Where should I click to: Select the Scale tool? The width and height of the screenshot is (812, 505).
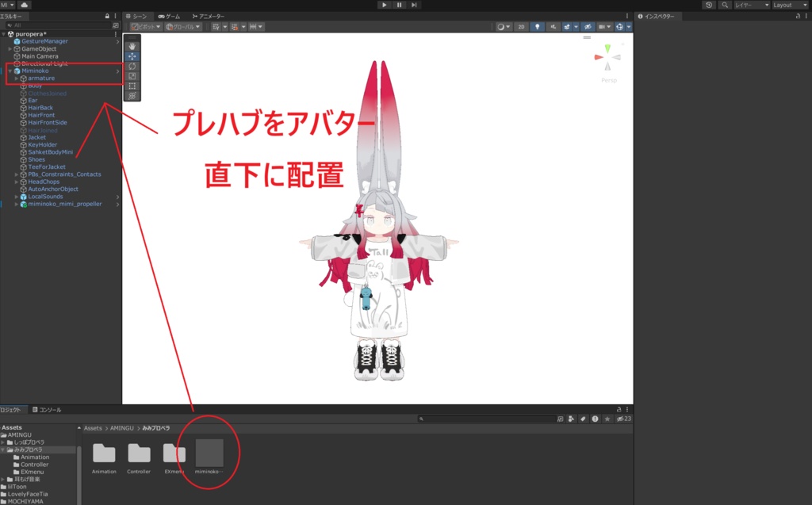[x=132, y=76]
